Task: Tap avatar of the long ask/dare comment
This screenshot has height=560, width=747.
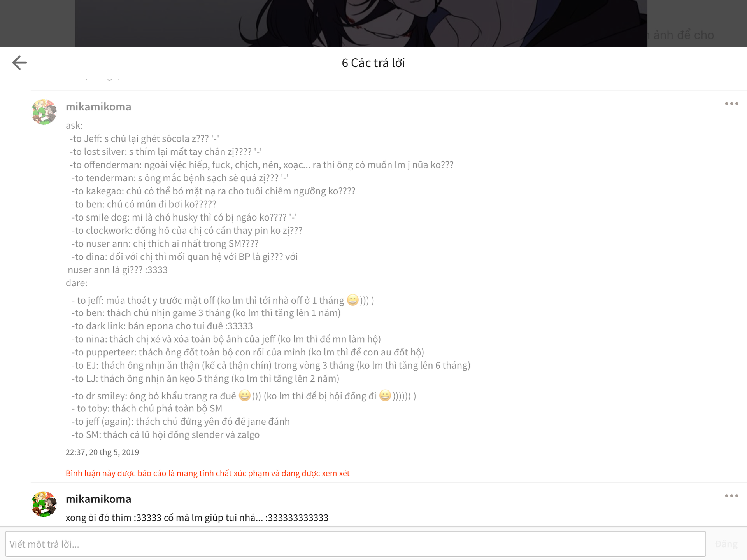Action: click(44, 112)
